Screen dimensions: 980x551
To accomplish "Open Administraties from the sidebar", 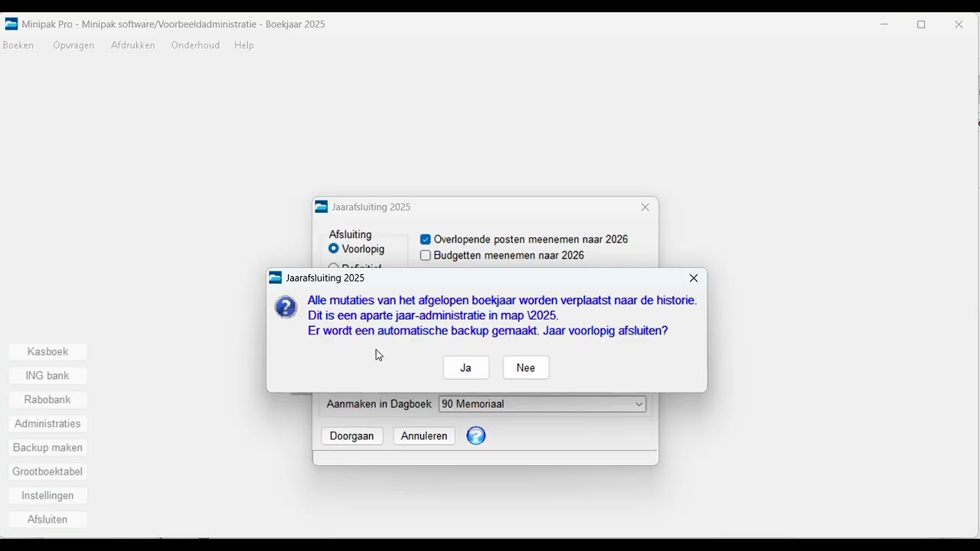I will click(47, 424).
